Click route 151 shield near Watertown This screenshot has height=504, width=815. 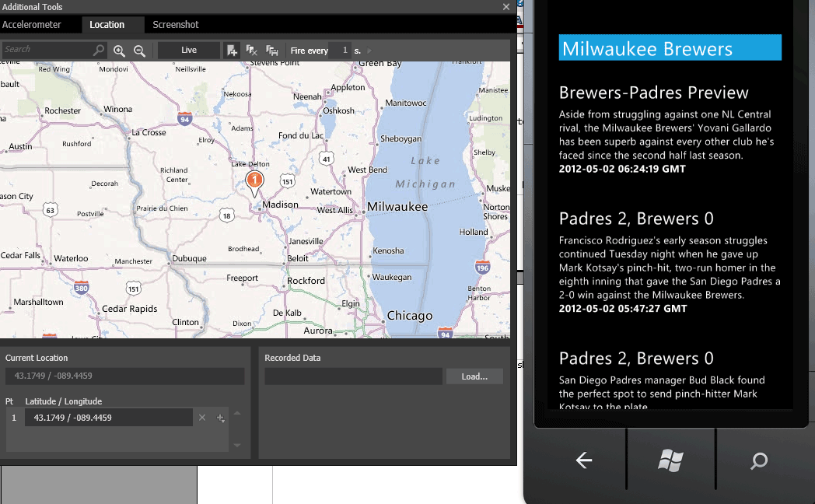click(288, 181)
